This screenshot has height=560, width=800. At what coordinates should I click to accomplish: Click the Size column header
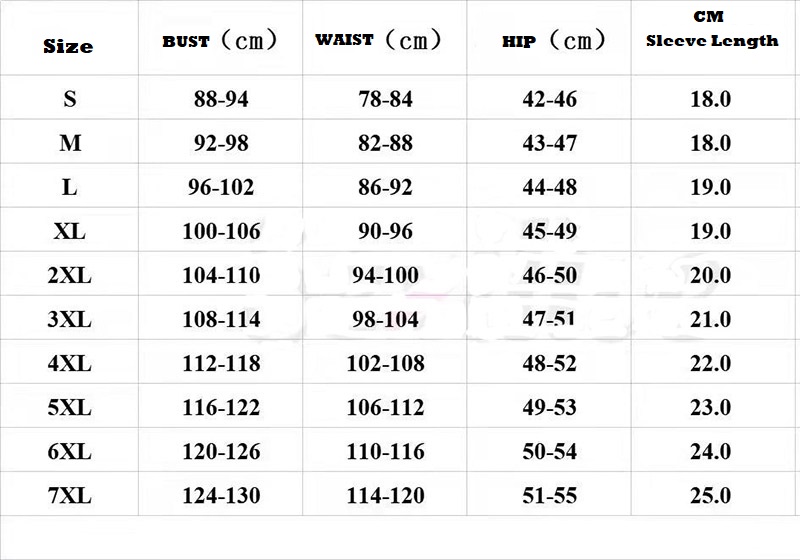pyautogui.click(x=69, y=46)
